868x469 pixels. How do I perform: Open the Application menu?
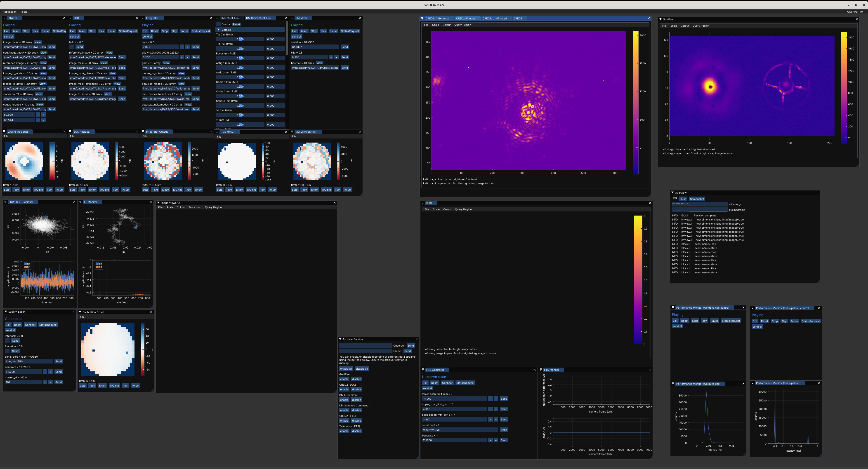9,12
